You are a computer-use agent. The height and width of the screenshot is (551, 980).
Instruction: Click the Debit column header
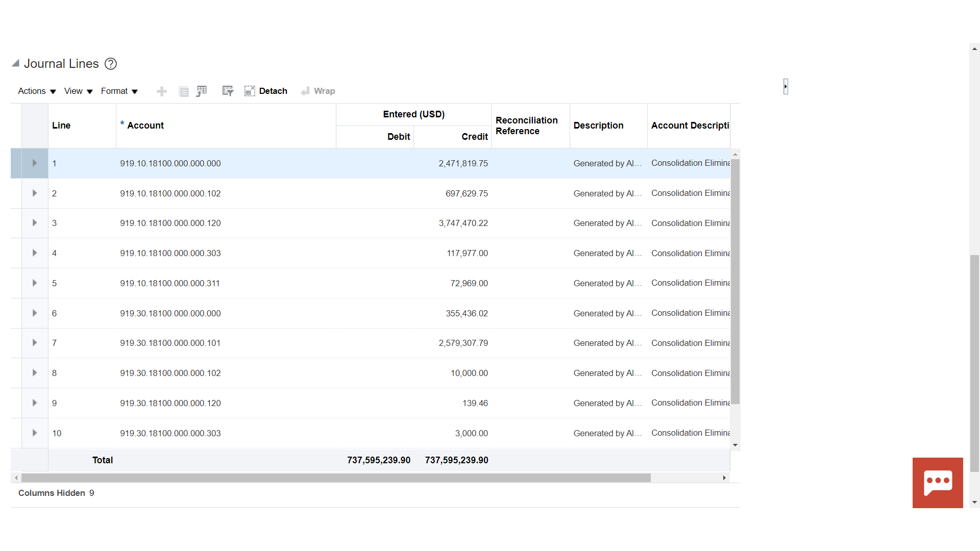[375, 137]
